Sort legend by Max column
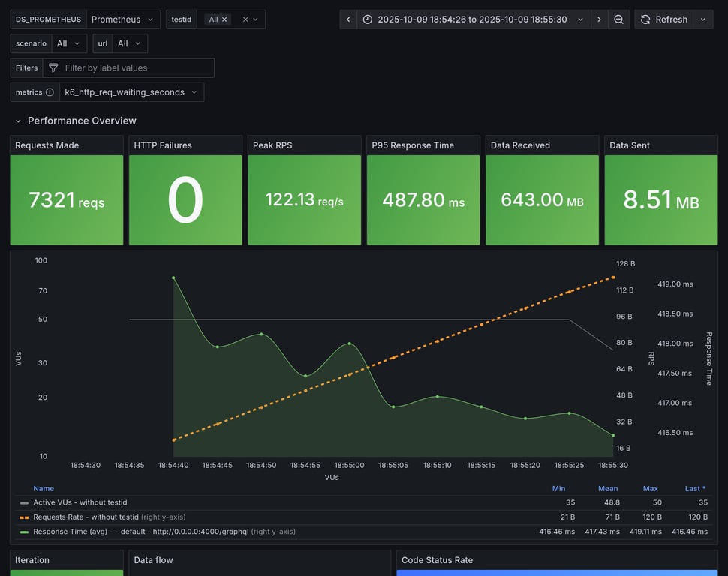This screenshot has width=728, height=576. pos(650,488)
